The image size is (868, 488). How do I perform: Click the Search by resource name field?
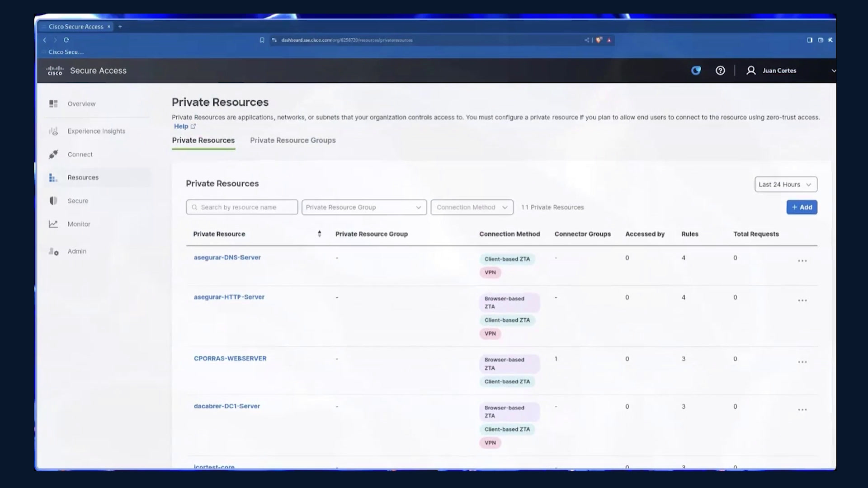click(x=242, y=207)
